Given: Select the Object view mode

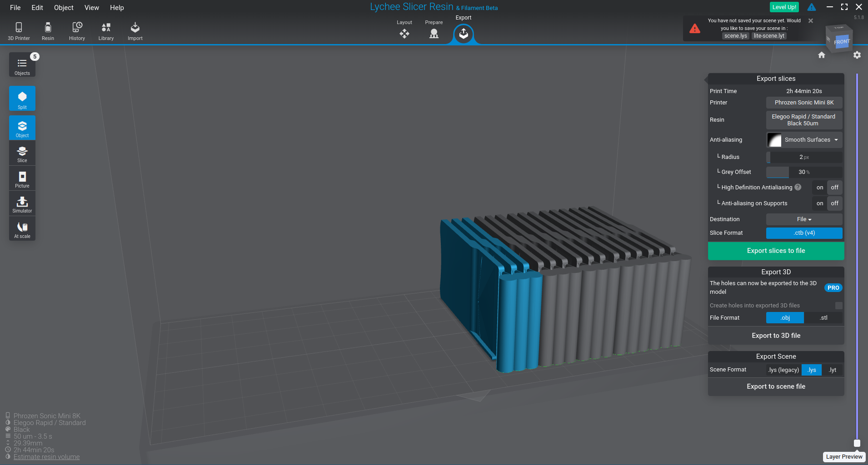Looking at the screenshot, I should point(22,128).
